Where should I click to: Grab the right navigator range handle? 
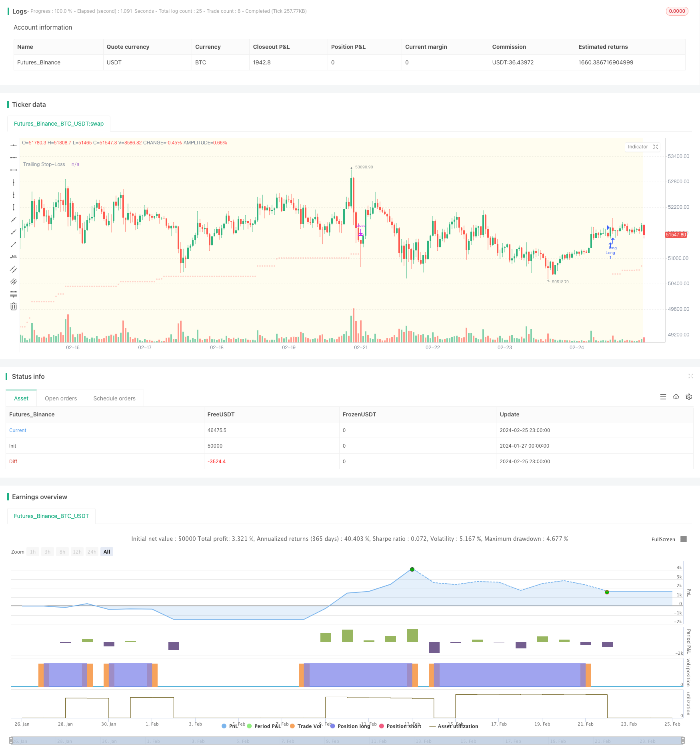683,740
